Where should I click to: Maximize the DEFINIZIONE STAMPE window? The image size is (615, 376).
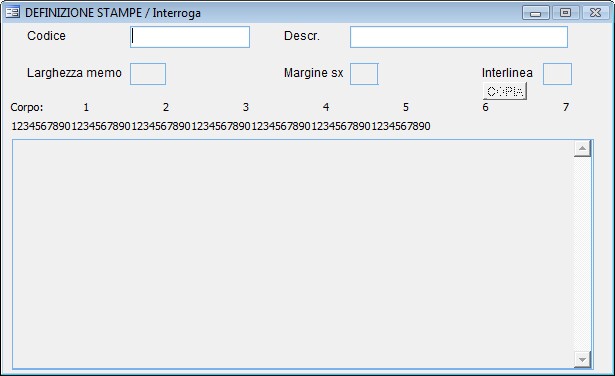[x=565, y=13]
